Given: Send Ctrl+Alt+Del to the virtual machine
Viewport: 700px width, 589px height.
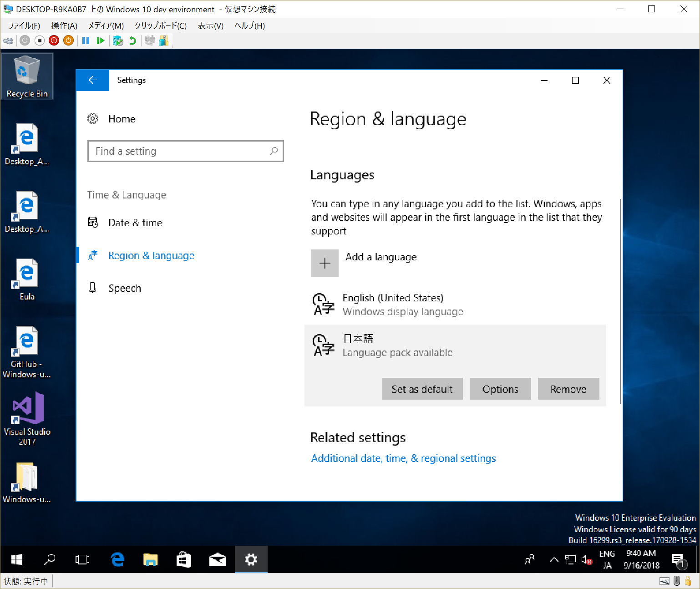Looking at the screenshot, I should coord(8,41).
